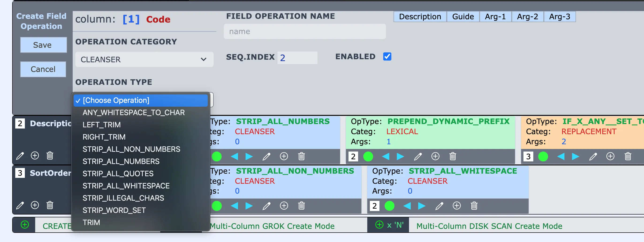The height and width of the screenshot is (242, 644).
Task: Open the CLEANSER operation category dropdown
Action: [x=144, y=59]
